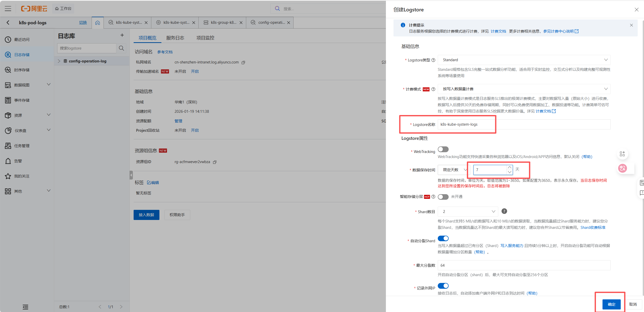This screenshot has height=312, width=644.
Task: Copy the resource group ID
Action: point(215,162)
